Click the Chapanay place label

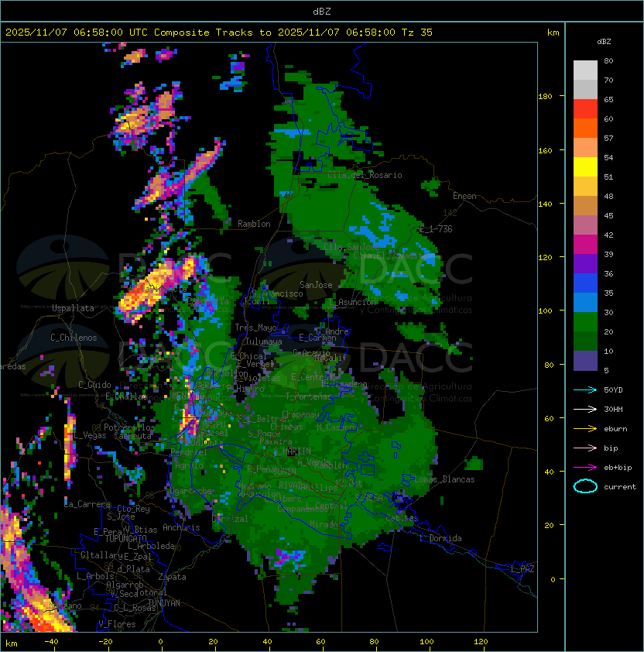click(x=300, y=414)
